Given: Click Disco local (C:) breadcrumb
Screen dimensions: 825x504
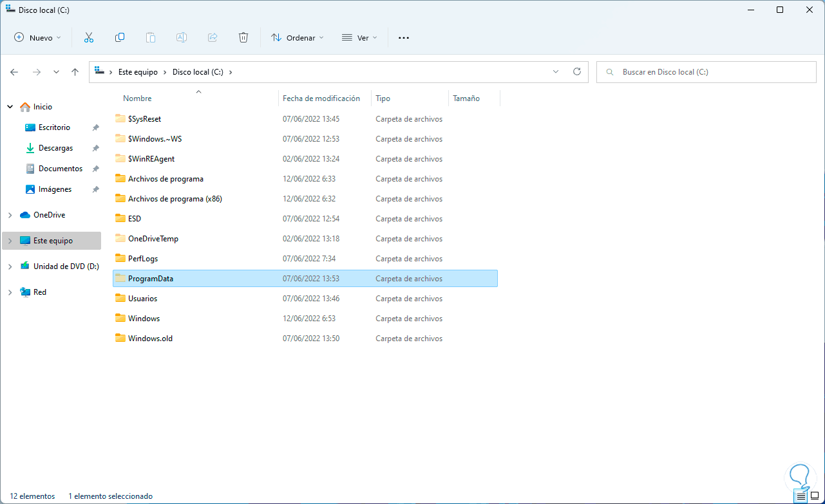Looking at the screenshot, I should [x=198, y=72].
